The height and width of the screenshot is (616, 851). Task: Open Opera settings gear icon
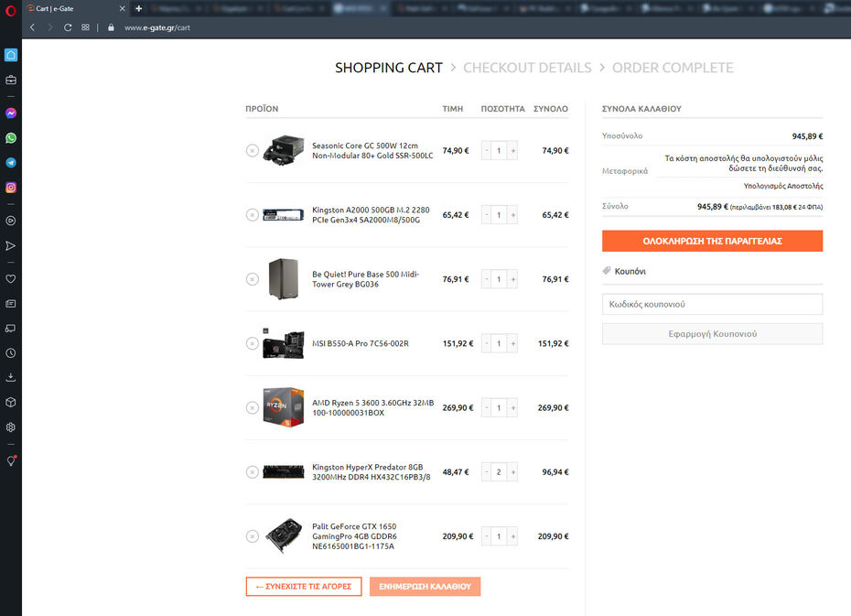pyautogui.click(x=11, y=427)
